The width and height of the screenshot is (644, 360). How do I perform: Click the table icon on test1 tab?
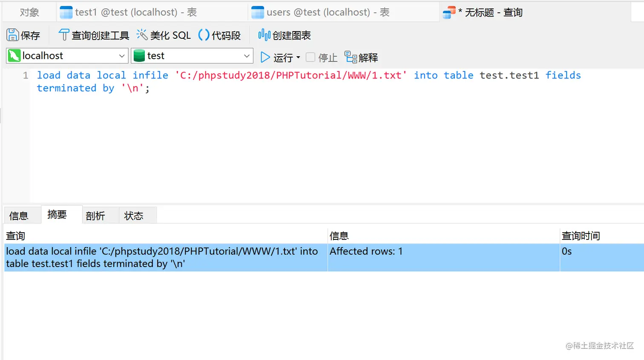point(66,12)
